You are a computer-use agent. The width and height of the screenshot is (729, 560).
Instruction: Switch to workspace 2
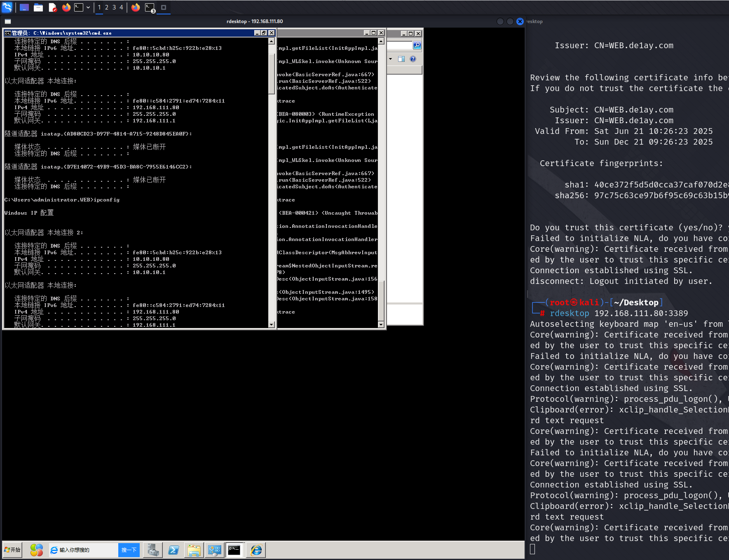[107, 7]
